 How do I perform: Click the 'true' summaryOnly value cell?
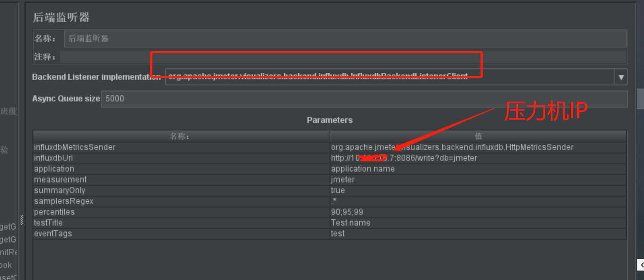click(478, 191)
